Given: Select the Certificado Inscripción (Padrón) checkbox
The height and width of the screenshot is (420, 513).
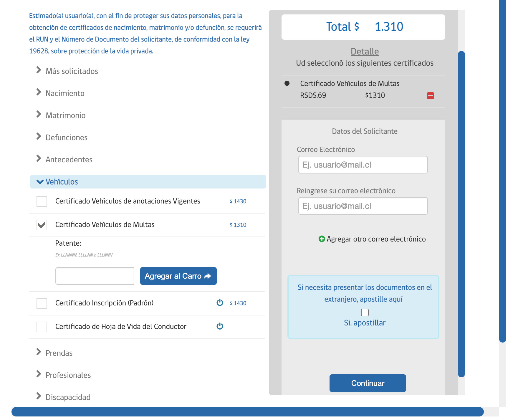Looking at the screenshot, I should point(42,303).
